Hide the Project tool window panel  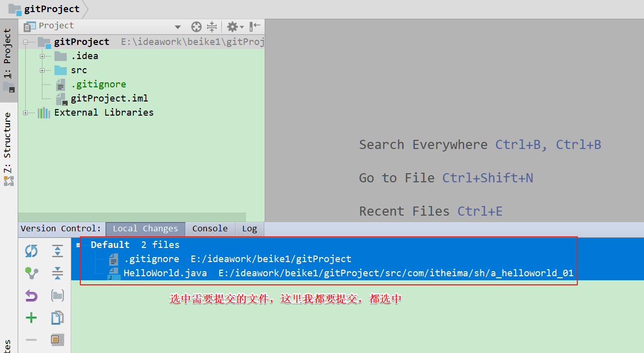255,26
